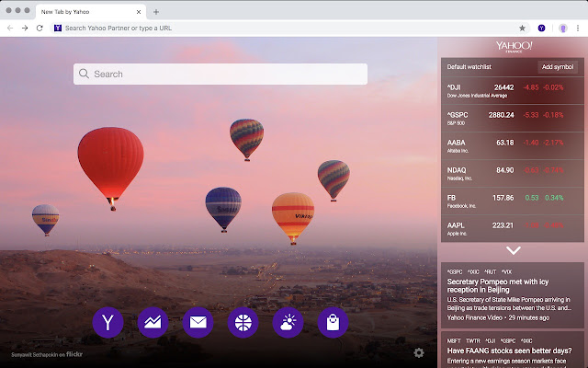The width and height of the screenshot is (588, 368).
Task: Click the magnifier icon in search box
Action: (x=84, y=74)
